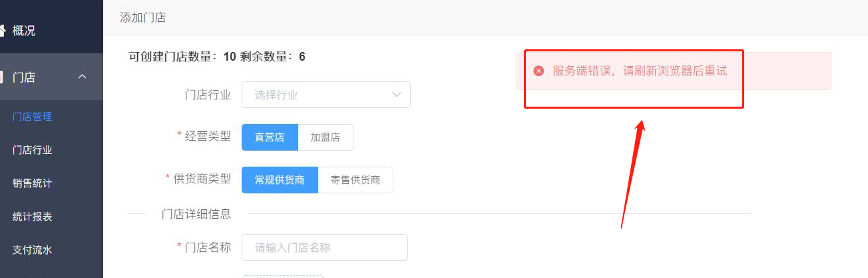Collapse the 门店 menu with the chevron

[83, 77]
